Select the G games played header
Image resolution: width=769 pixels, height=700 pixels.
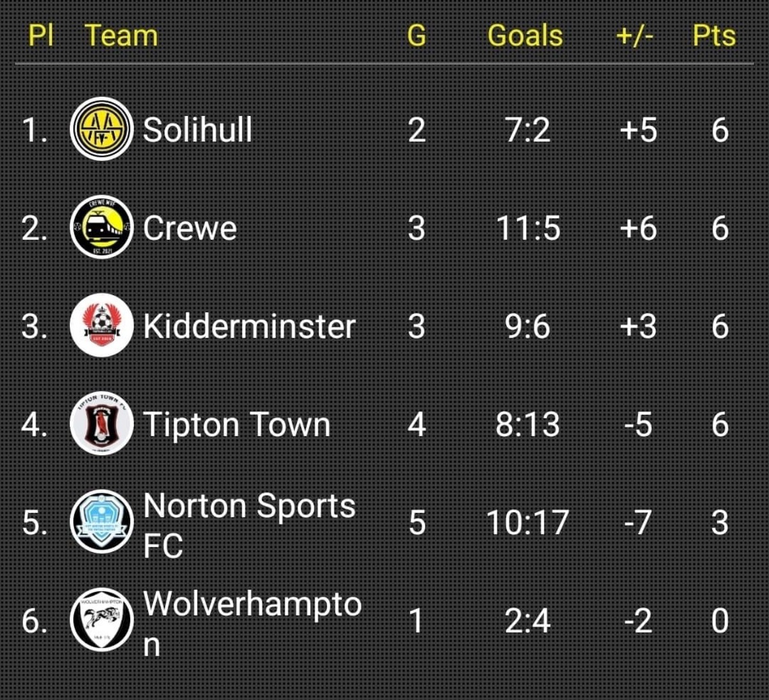(x=417, y=35)
